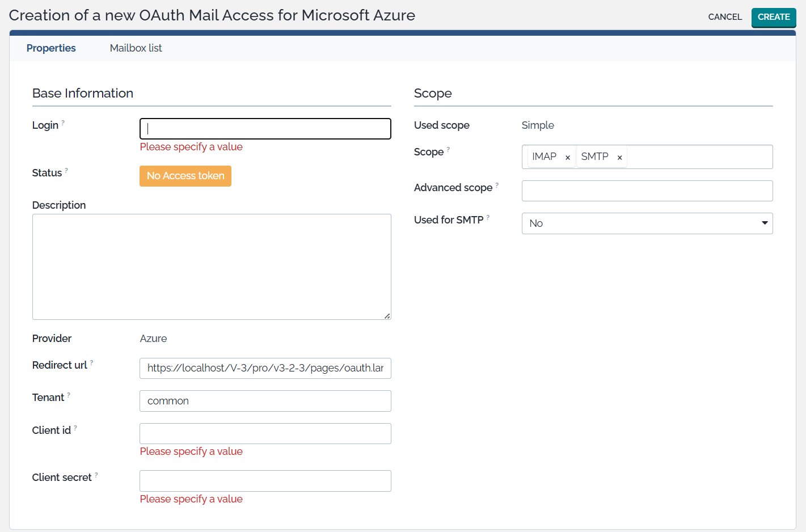The height and width of the screenshot is (532, 806).
Task: Click the Advanced scope help icon
Action: [497, 184]
